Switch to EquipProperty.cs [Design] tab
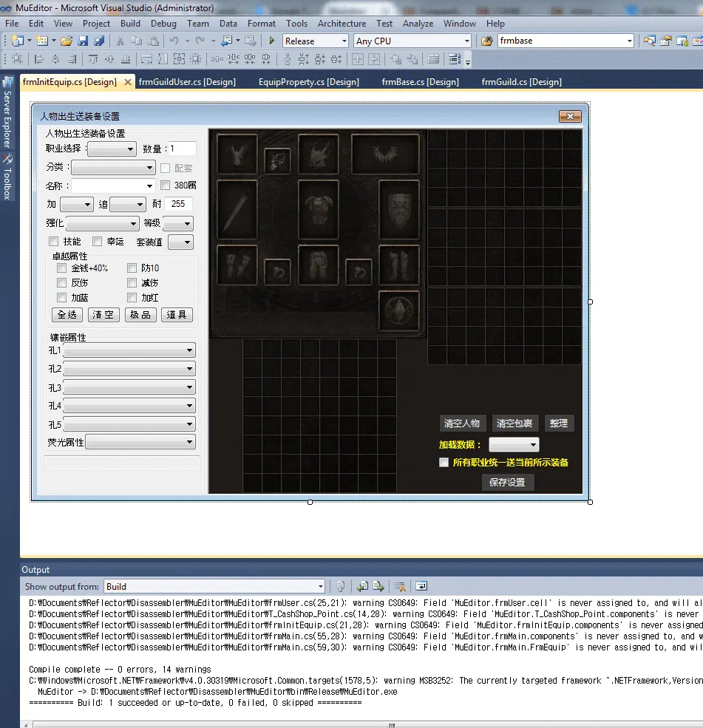The width and height of the screenshot is (703, 728). point(309,82)
